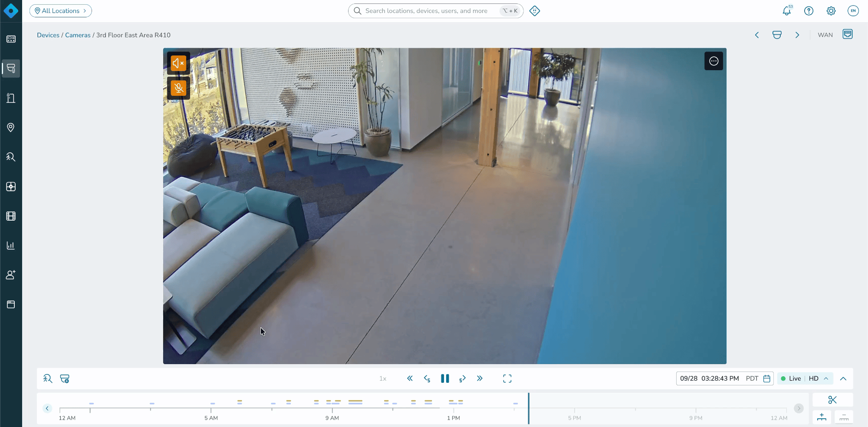
Task: Open the help question-mark icon
Action: point(809,11)
